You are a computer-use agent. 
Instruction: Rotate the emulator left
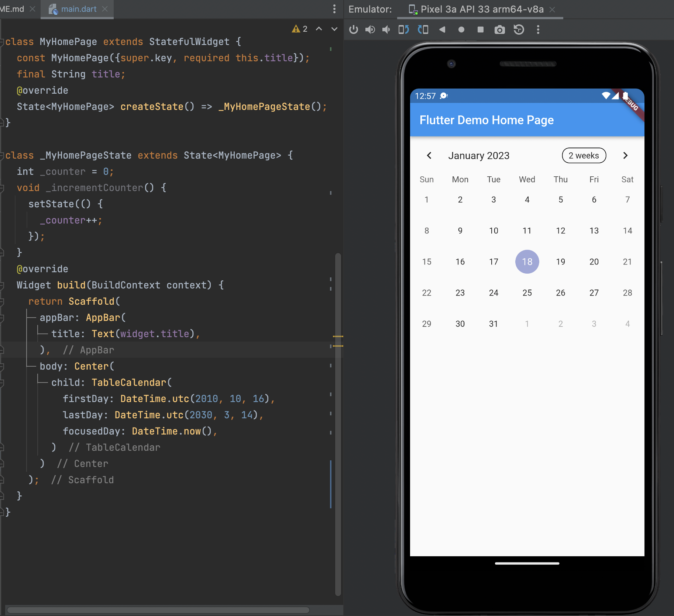[404, 30]
